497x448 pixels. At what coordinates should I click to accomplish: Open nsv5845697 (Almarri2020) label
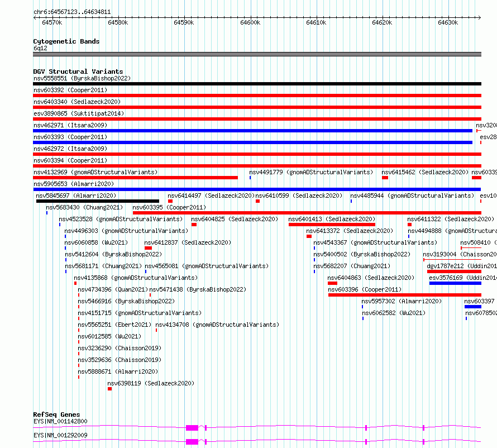click(x=76, y=196)
